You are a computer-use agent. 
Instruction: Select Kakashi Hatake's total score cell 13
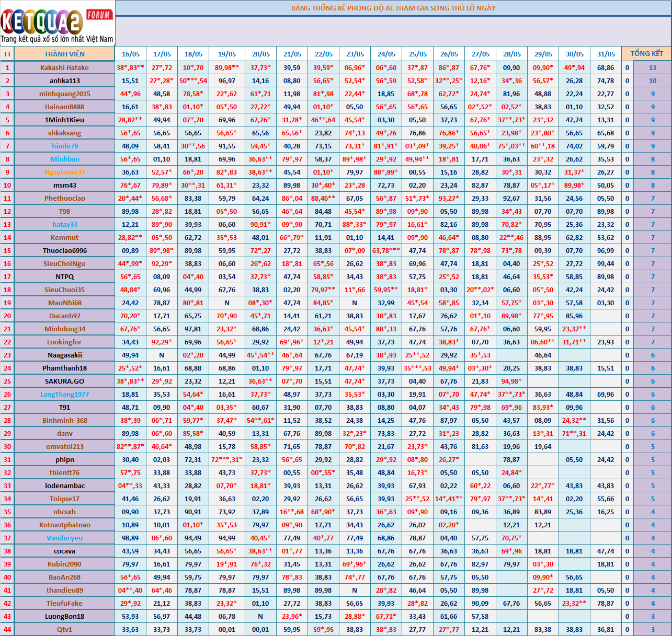[x=652, y=67]
